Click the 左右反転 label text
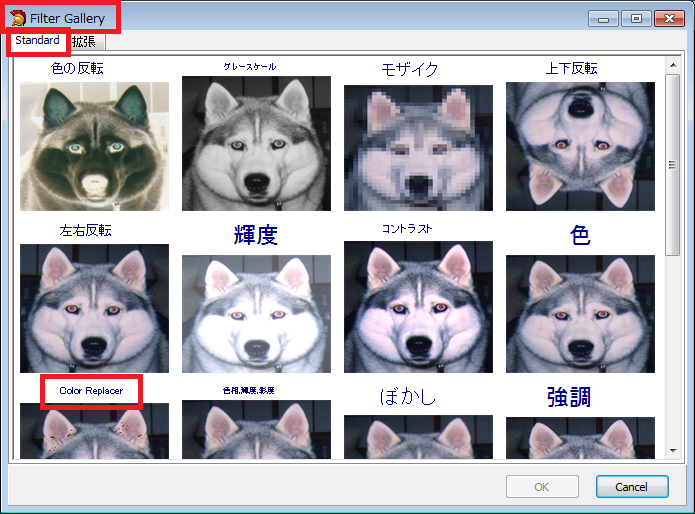This screenshot has width=695, height=514. [86, 230]
